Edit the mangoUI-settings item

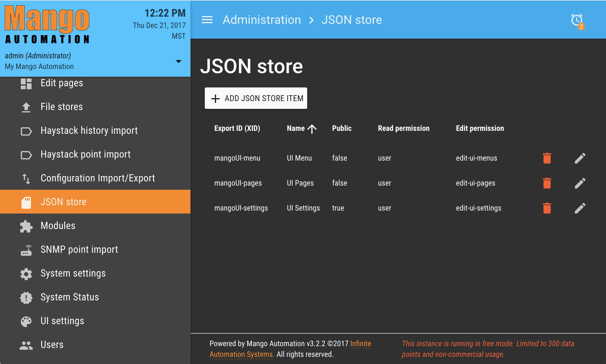click(580, 208)
